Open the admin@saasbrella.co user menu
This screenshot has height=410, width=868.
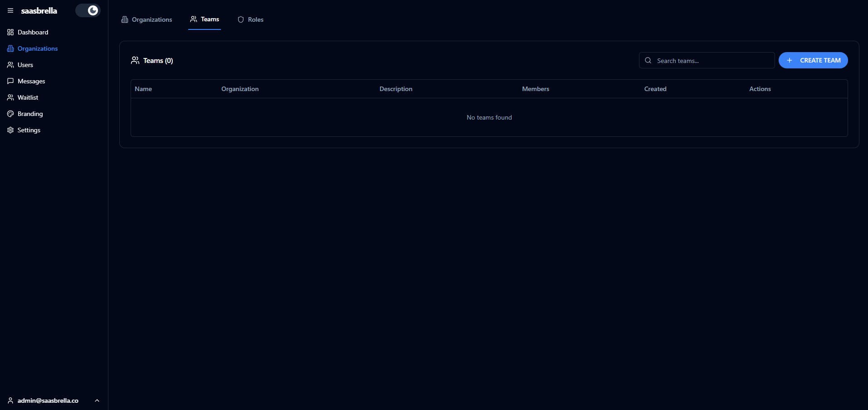pos(48,400)
